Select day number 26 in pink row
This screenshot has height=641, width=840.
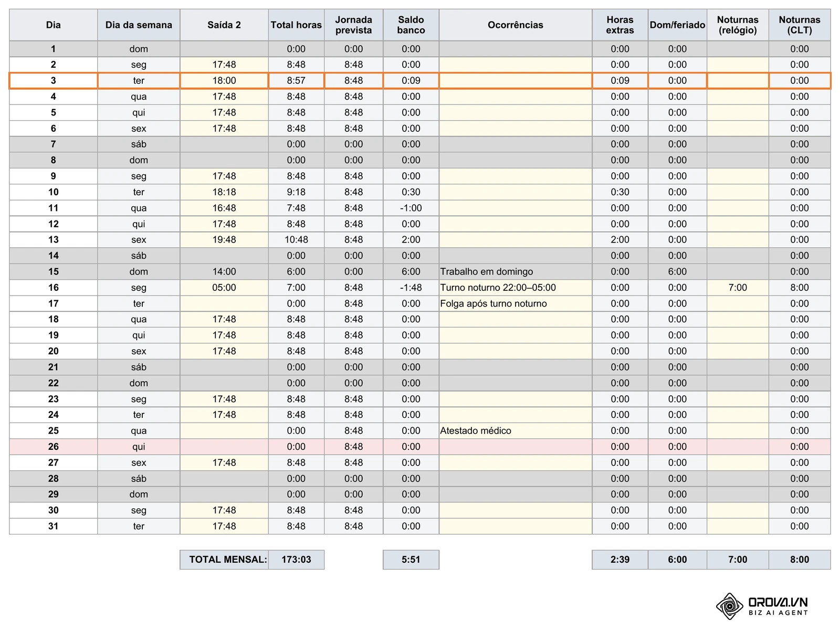point(54,447)
